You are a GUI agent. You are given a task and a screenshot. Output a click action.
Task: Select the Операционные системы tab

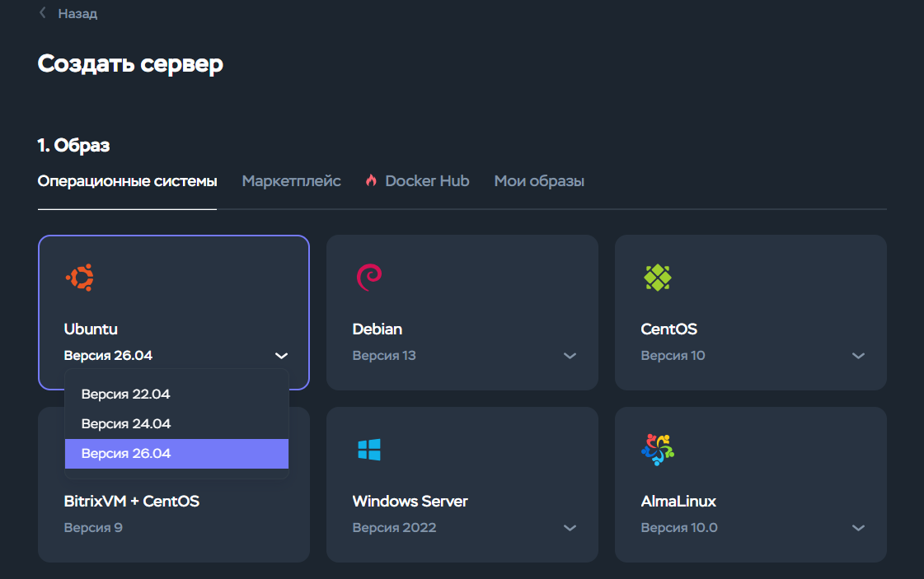127,181
